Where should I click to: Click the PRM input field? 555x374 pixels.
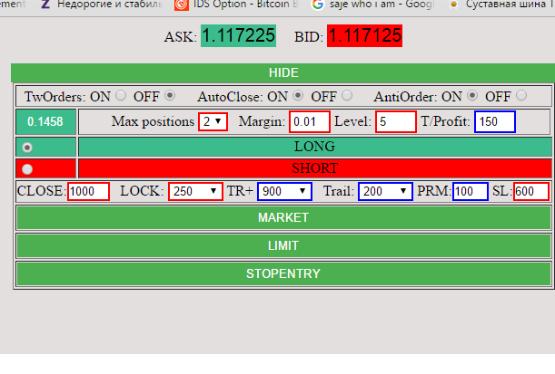click(x=470, y=191)
